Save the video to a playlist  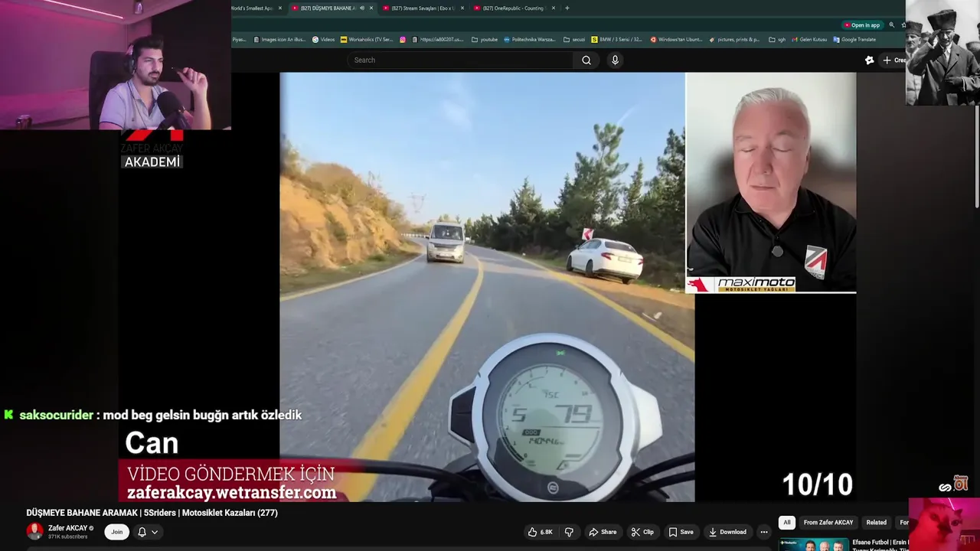tap(681, 532)
